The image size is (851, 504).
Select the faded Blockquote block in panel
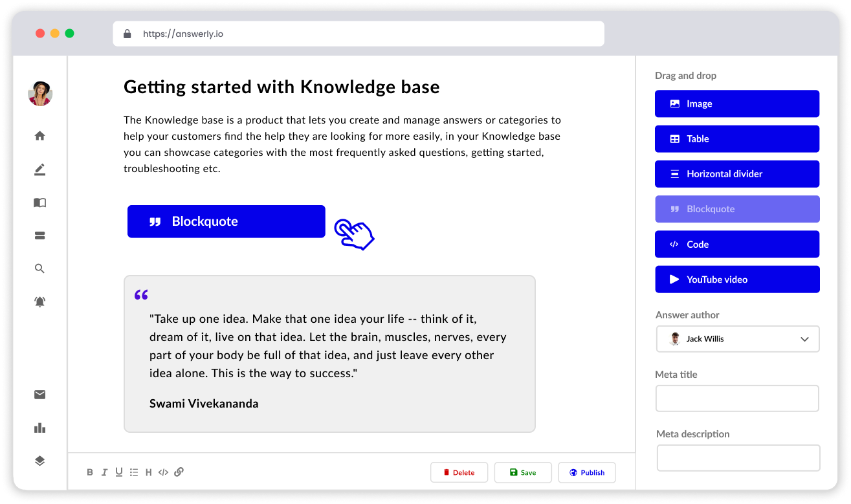click(737, 209)
